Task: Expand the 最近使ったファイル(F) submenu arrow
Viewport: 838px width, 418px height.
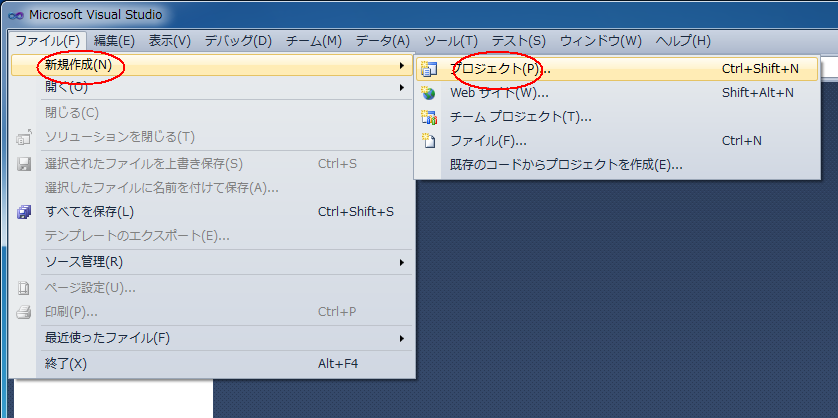Action: point(401,338)
